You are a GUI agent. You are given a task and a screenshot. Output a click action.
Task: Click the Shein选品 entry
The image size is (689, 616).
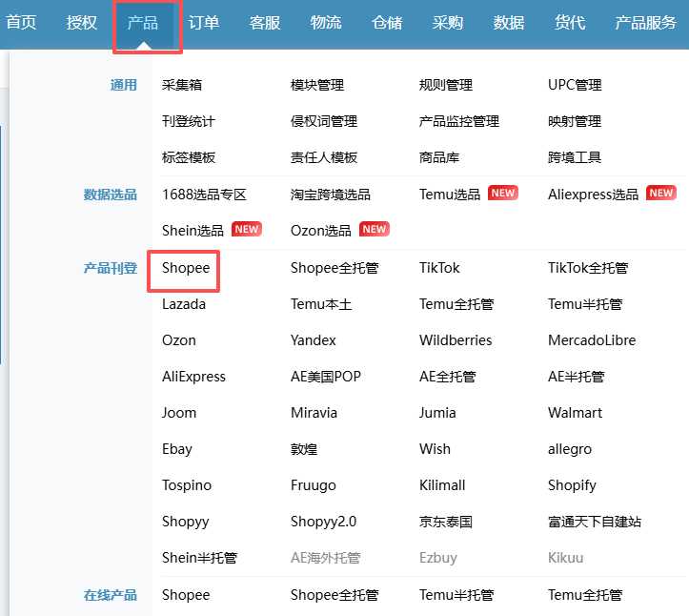coord(193,231)
